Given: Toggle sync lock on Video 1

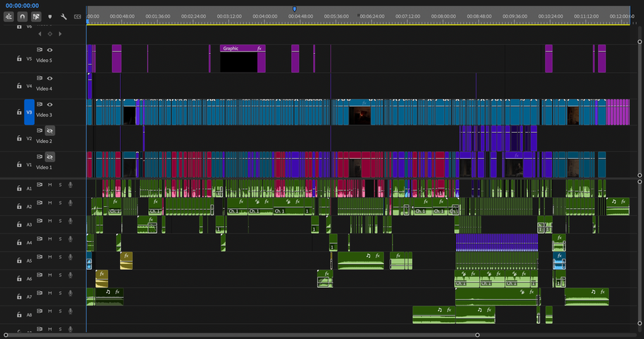Looking at the screenshot, I should [x=39, y=157].
